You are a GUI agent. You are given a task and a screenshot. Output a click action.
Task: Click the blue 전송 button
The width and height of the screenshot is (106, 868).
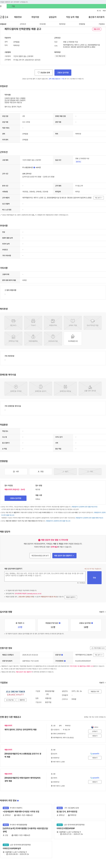[x=94, y=578]
